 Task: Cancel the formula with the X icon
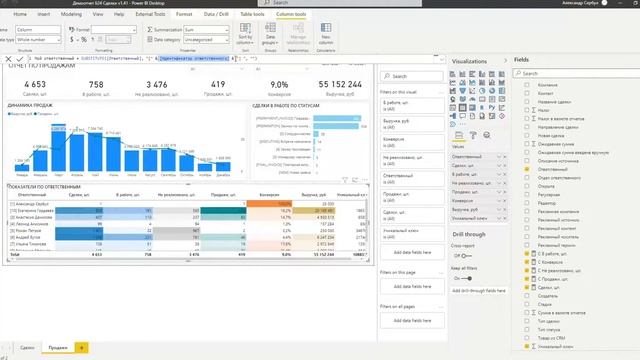(x=8, y=59)
